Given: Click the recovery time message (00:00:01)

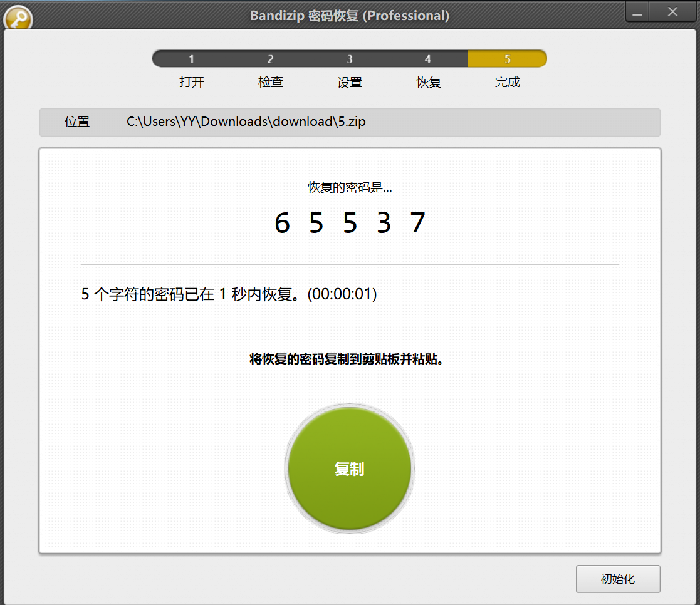Looking at the screenshot, I should (x=229, y=294).
